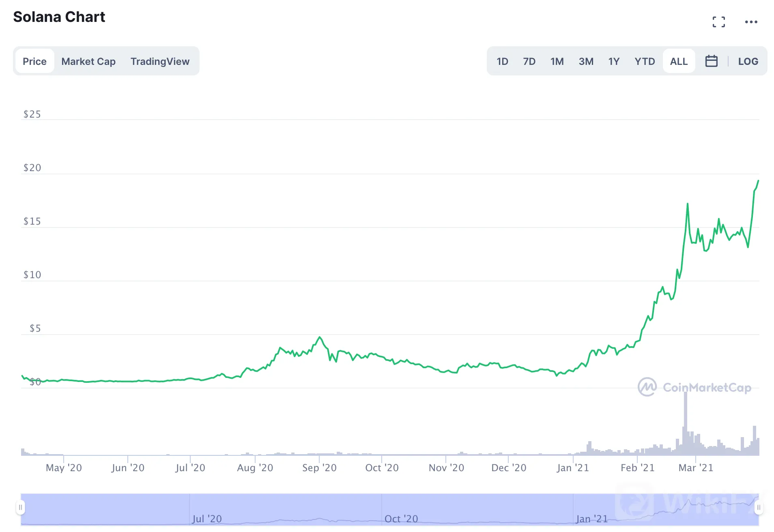Click the Oct '20 marker in range navigator
774x532 pixels.
tap(401, 519)
